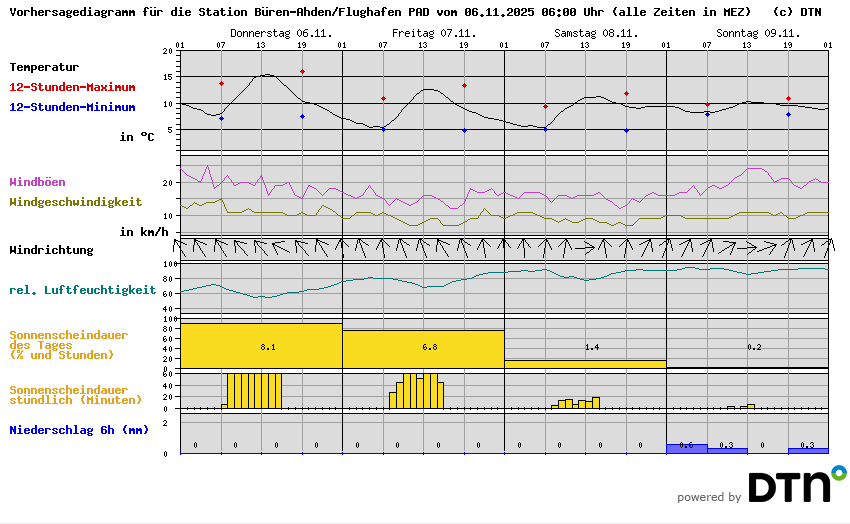Click the 'Sonnenscheindauer des Tages' label
This screenshot has width=850, height=524.
68,345
